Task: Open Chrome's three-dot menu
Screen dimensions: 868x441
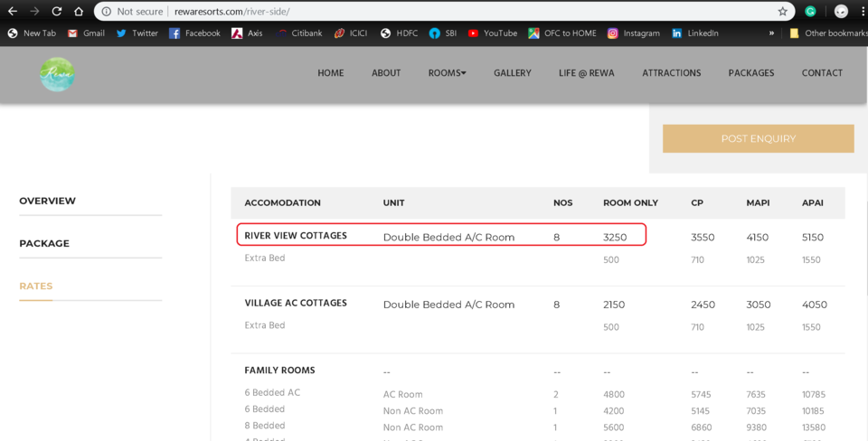Action: tap(863, 11)
